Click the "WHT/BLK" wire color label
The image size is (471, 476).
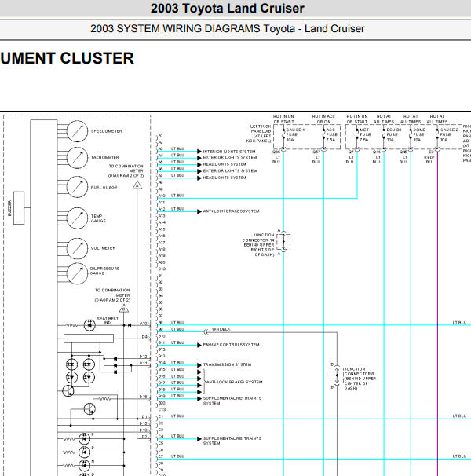(x=221, y=329)
